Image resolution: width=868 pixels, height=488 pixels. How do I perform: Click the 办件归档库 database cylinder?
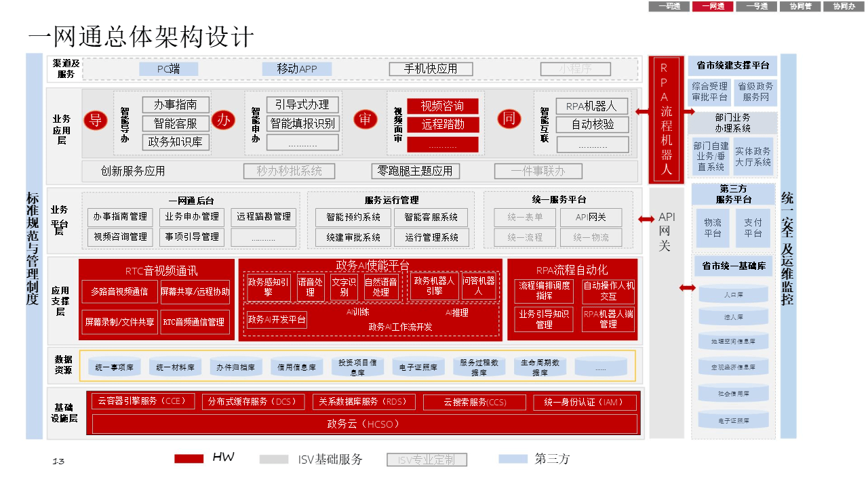pos(235,367)
